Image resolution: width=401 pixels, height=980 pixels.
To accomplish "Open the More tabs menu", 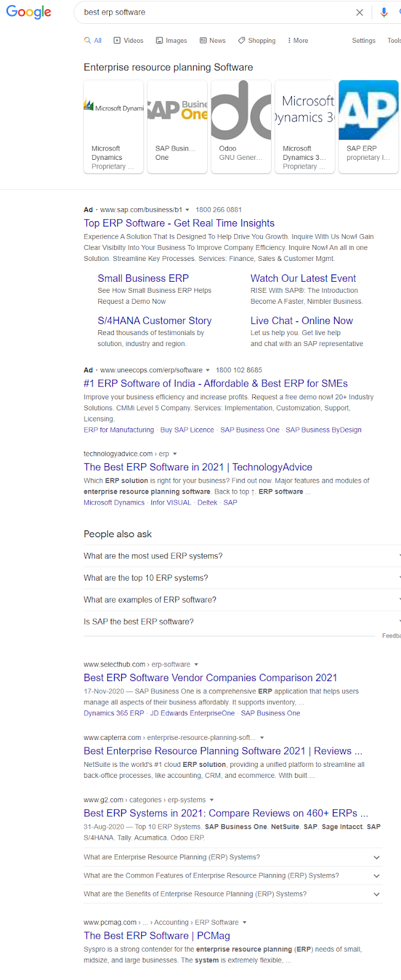I will point(298,40).
